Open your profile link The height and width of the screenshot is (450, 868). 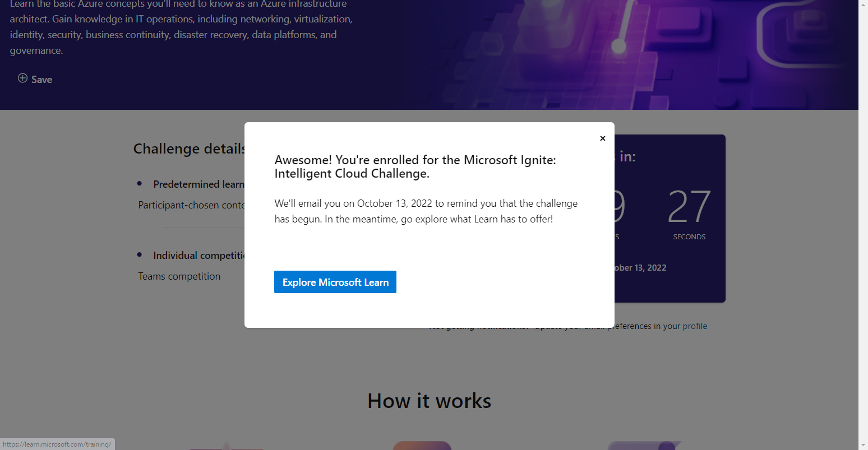(695, 326)
